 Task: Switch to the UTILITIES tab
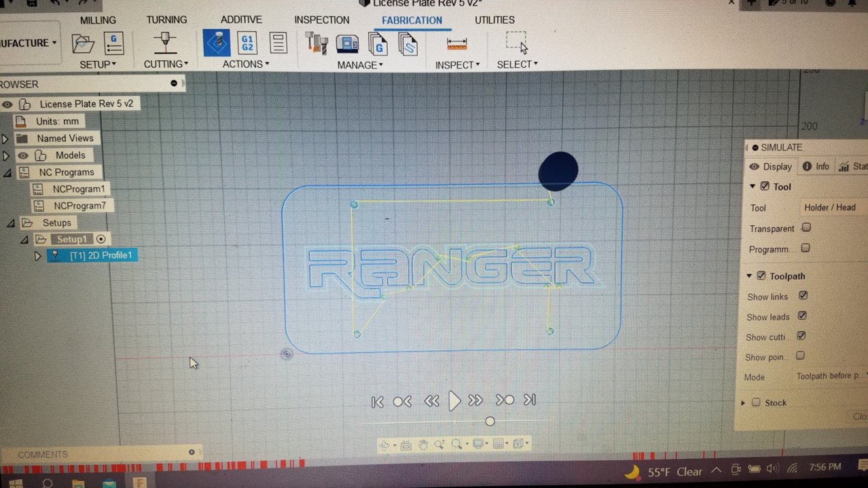[x=494, y=20]
